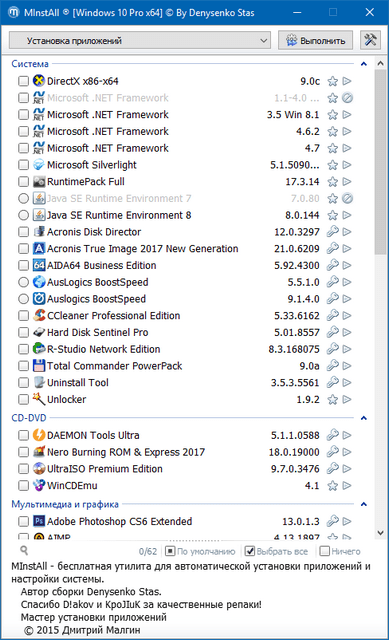Click the star icon next to RuntimePack Full
Viewport: 389px width, 640px height.
[x=333, y=182]
